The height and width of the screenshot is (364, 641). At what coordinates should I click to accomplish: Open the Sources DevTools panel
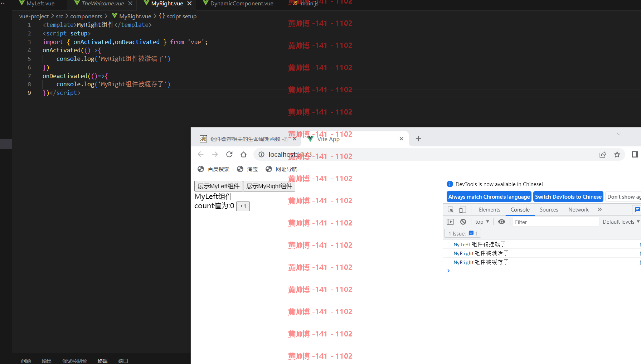(x=549, y=210)
